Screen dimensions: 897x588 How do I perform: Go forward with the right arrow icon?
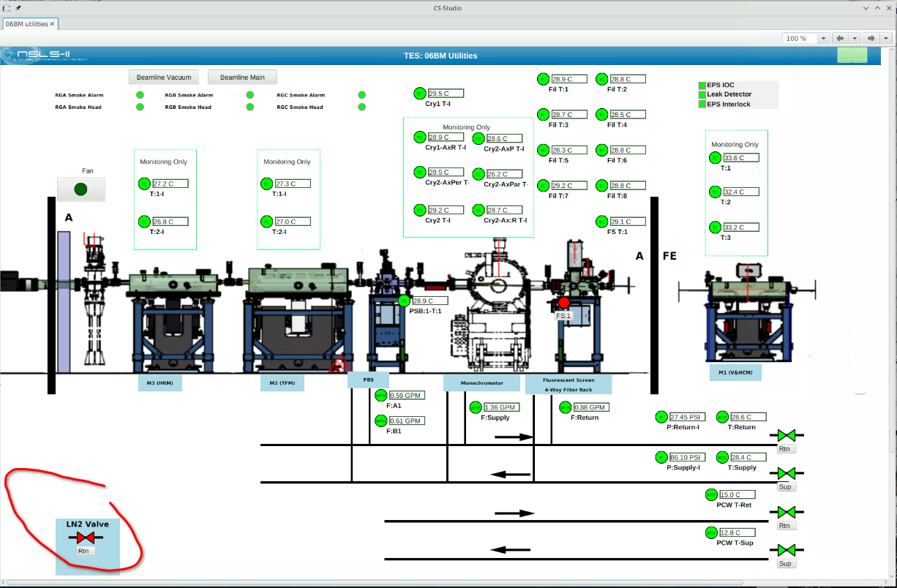(871, 38)
